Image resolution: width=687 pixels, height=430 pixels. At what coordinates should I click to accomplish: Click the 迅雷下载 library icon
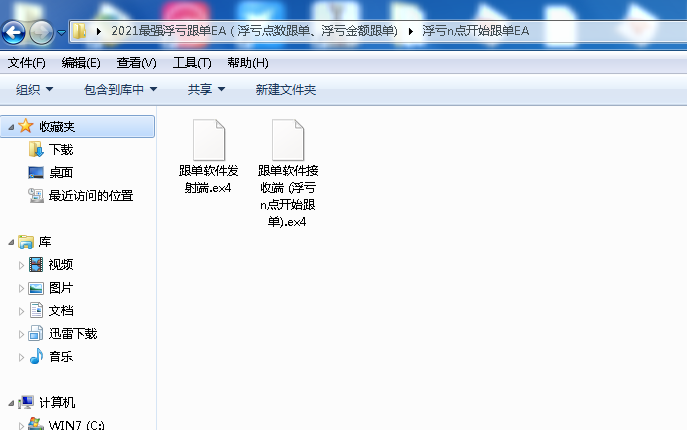tap(36, 333)
